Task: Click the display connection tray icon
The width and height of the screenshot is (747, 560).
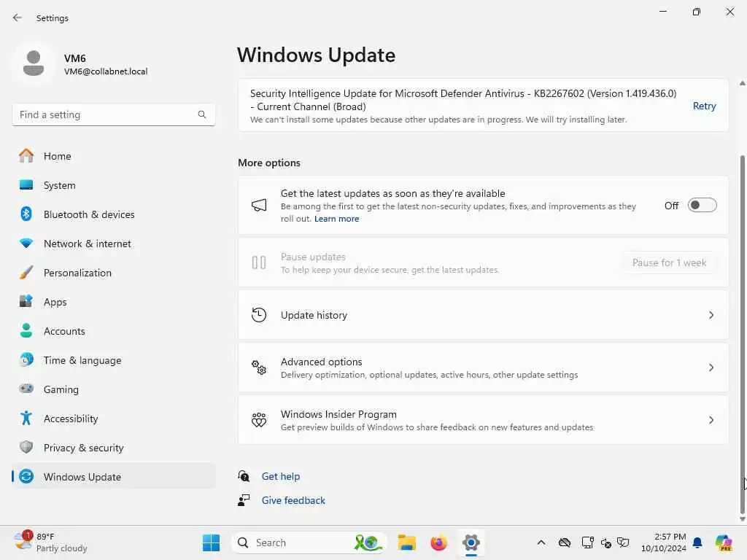Action: click(x=587, y=542)
